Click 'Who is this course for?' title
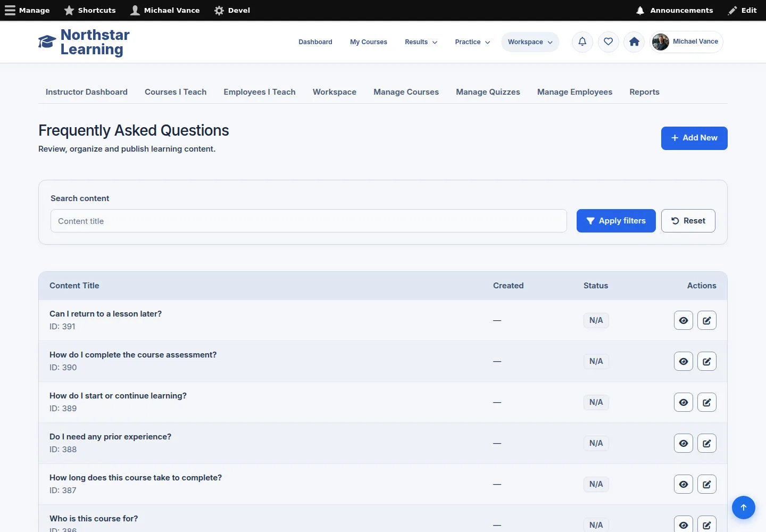 94,519
